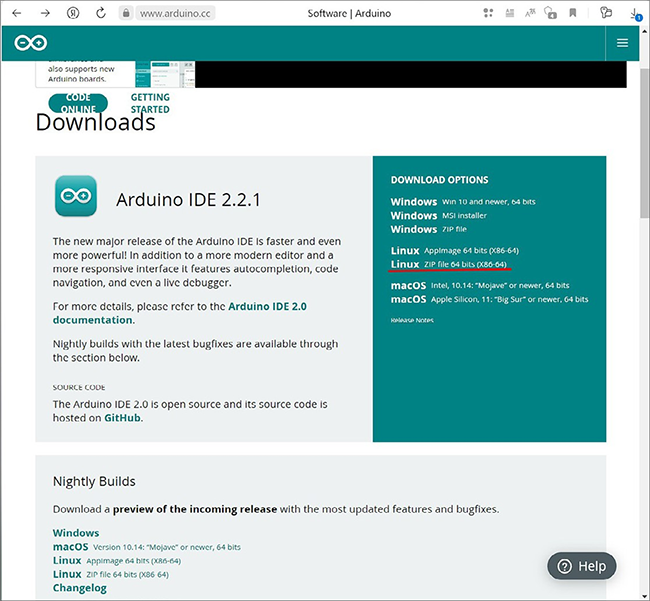Click the site protection lock icon
This screenshot has width=650, height=601.
(551, 13)
